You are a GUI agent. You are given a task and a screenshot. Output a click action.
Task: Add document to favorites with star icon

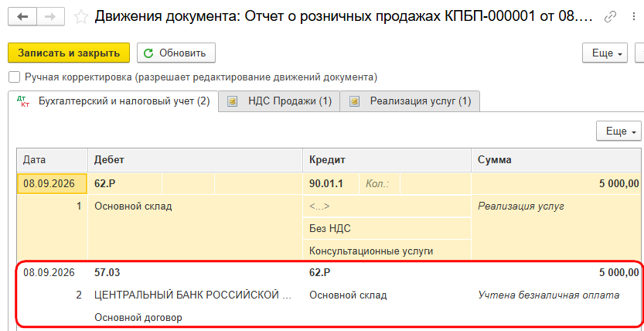pyautogui.click(x=81, y=17)
